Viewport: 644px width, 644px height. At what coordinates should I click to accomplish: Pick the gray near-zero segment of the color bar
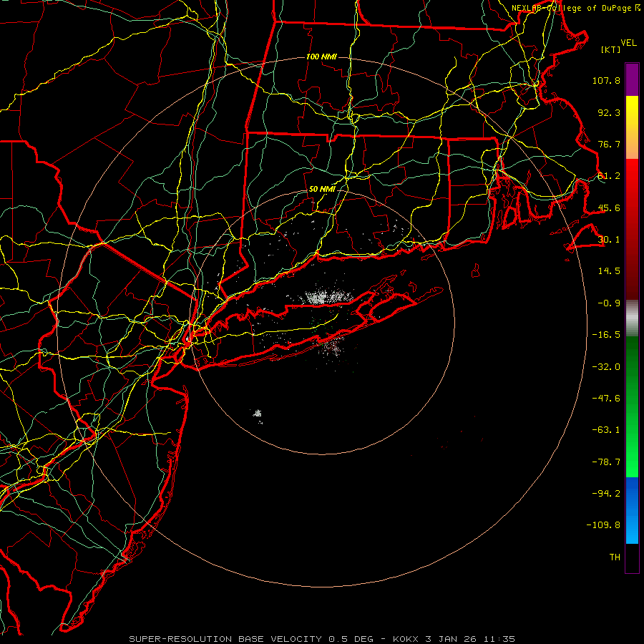point(632,318)
